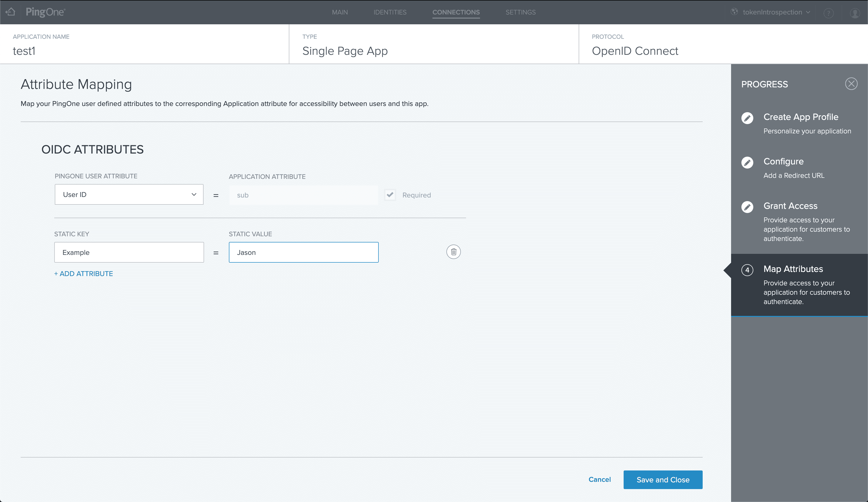The width and height of the screenshot is (868, 502).
Task: Delete the Example static attribute with trash icon
Action: tap(453, 252)
